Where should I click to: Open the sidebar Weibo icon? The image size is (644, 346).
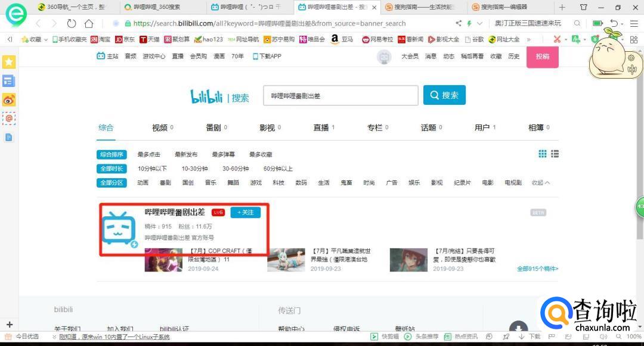(x=8, y=99)
